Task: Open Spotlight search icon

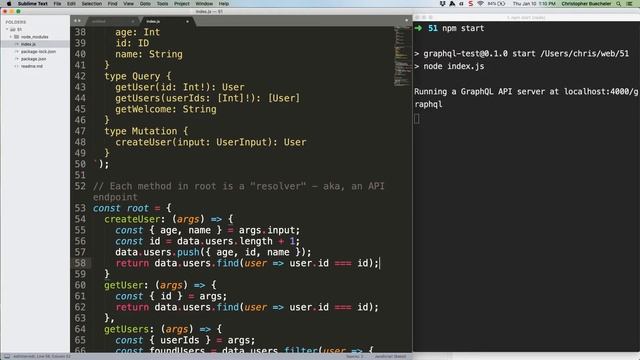Action: pyautogui.click(x=619, y=4)
